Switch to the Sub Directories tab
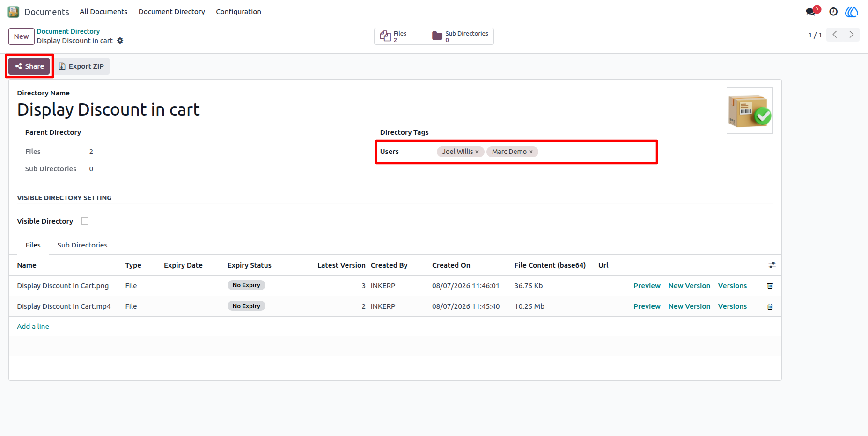868x436 pixels. point(82,245)
